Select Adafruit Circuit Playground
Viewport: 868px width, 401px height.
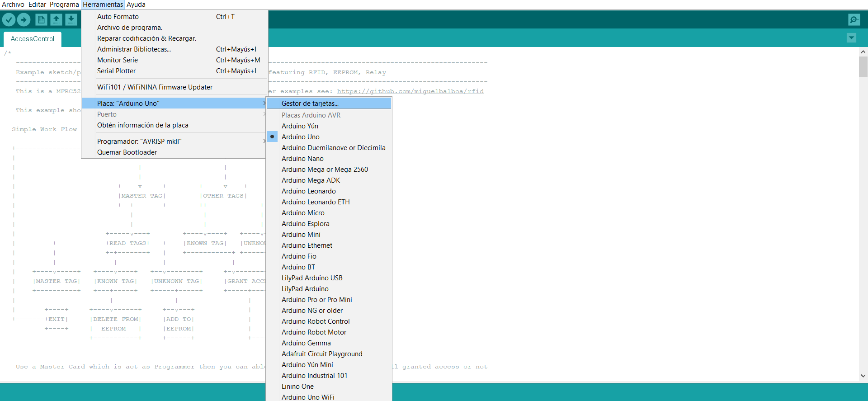329,354
